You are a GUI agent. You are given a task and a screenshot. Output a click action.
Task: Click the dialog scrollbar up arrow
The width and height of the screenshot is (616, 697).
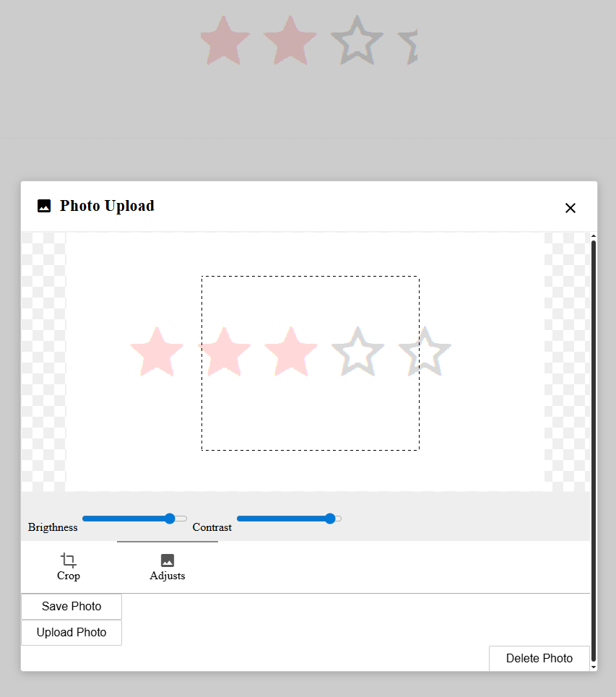click(x=594, y=236)
